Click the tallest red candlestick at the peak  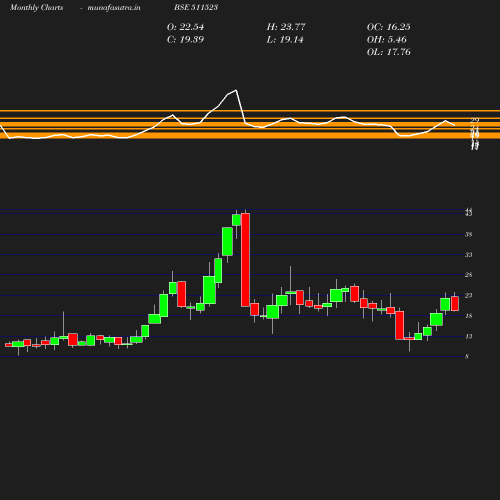click(x=245, y=260)
